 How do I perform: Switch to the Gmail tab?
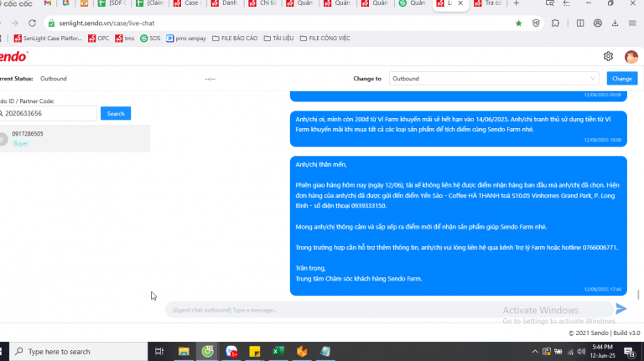(48, 3)
